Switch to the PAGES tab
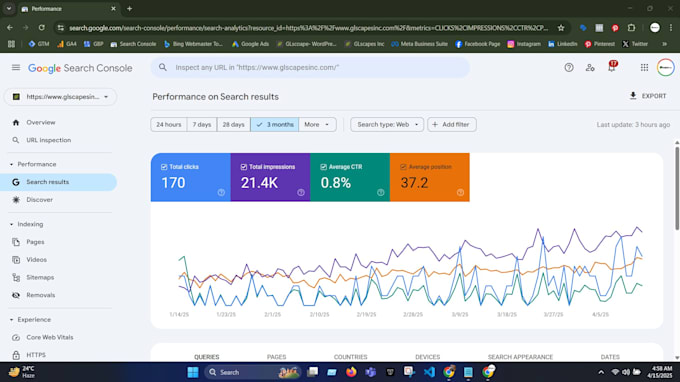Screen dimensions: 680x382 tap(276, 357)
